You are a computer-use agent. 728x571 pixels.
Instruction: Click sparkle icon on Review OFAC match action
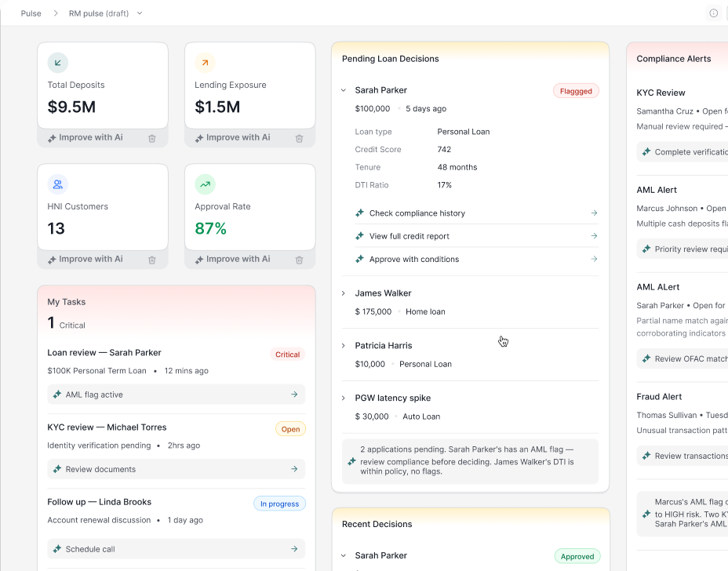(646, 358)
